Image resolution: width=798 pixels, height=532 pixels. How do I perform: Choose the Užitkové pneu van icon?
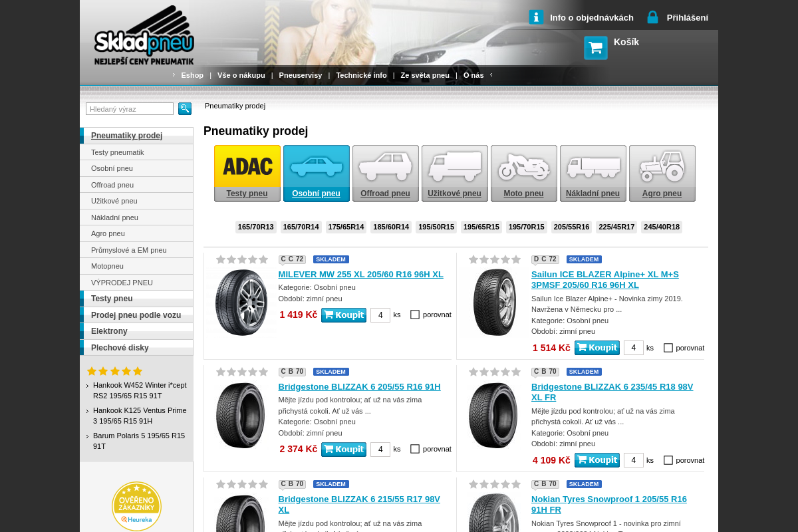click(x=454, y=167)
